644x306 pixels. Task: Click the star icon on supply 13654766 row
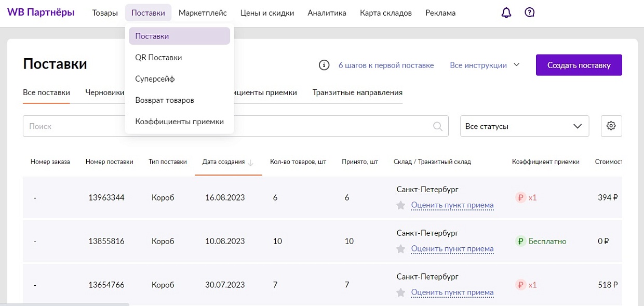coord(400,292)
